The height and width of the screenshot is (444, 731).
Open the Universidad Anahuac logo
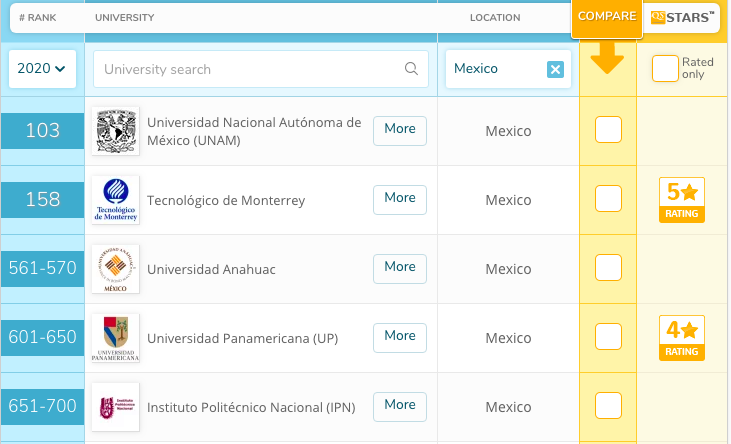point(116,269)
